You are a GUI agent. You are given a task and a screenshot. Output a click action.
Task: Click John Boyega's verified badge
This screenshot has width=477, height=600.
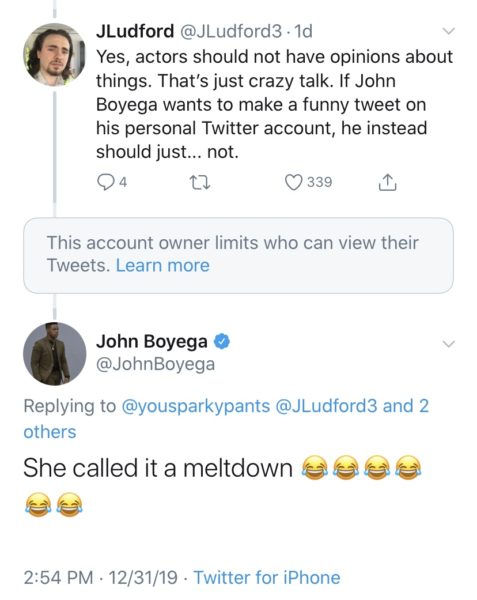coord(222,341)
